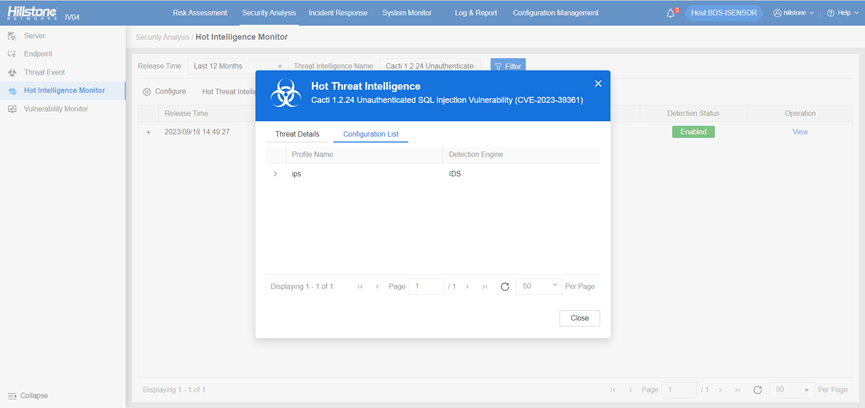Screen dimensions: 865x408
Task: Open the Release Time dropdown
Action: [x=238, y=66]
